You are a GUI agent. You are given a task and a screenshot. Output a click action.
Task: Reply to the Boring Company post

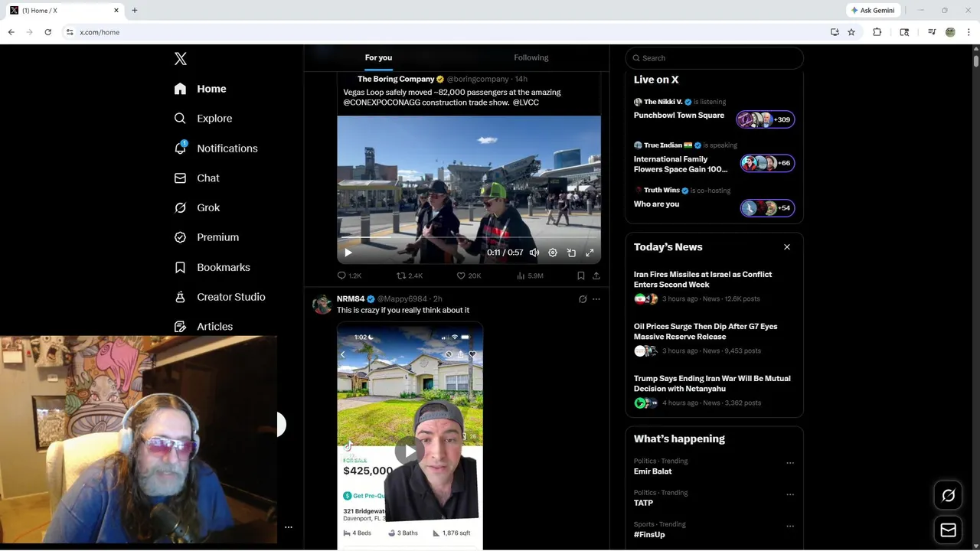349,275
